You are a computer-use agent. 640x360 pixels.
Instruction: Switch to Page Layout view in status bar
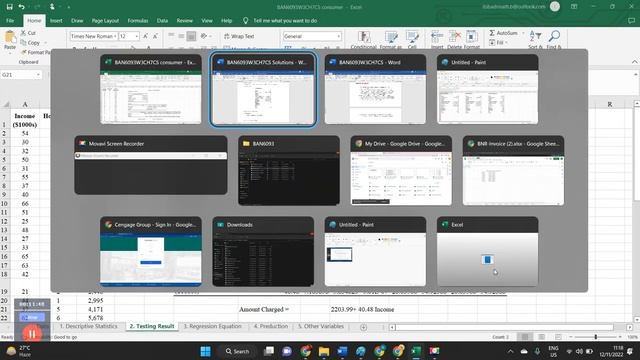click(541, 337)
